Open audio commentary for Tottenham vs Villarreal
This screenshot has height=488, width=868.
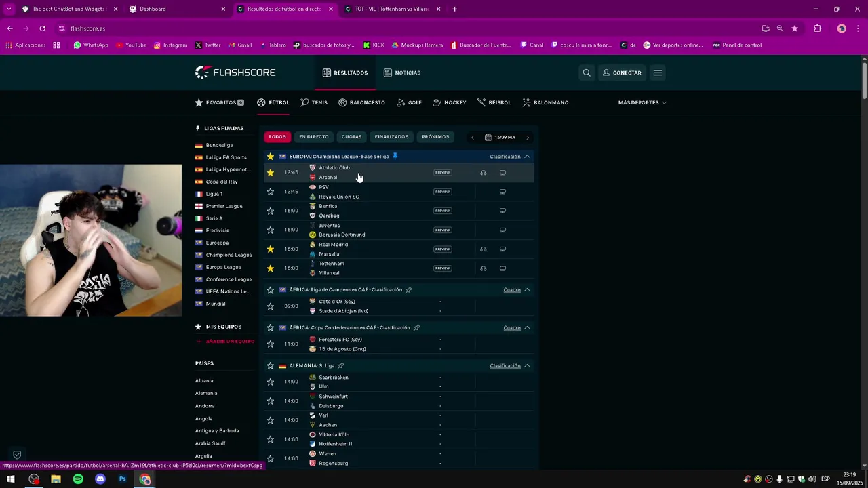tap(483, 268)
